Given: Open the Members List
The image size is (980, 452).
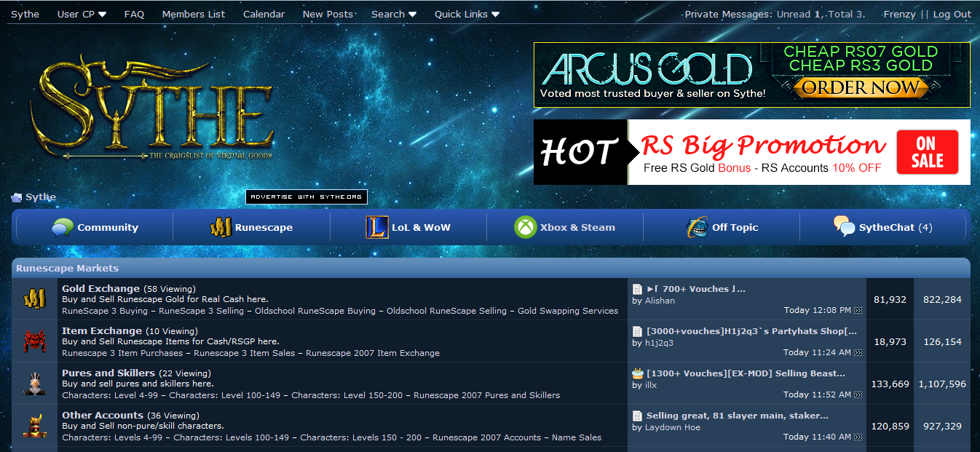Looking at the screenshot, I should tap(194, 14).
